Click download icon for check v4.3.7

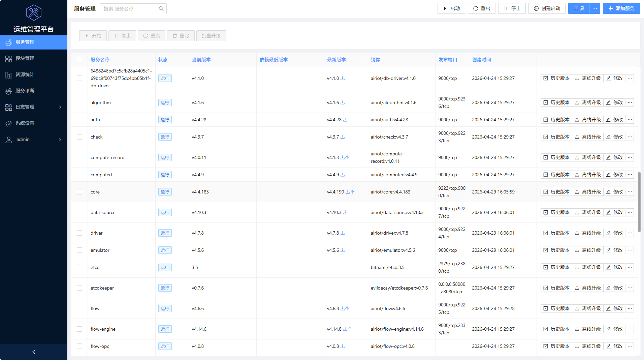[x=343, y=137]
